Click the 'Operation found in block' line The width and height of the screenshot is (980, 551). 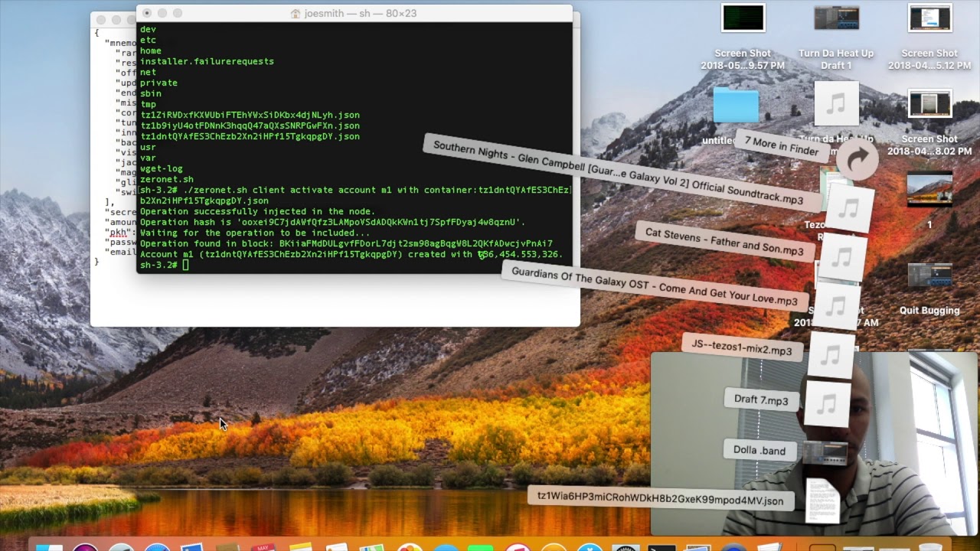346,243
